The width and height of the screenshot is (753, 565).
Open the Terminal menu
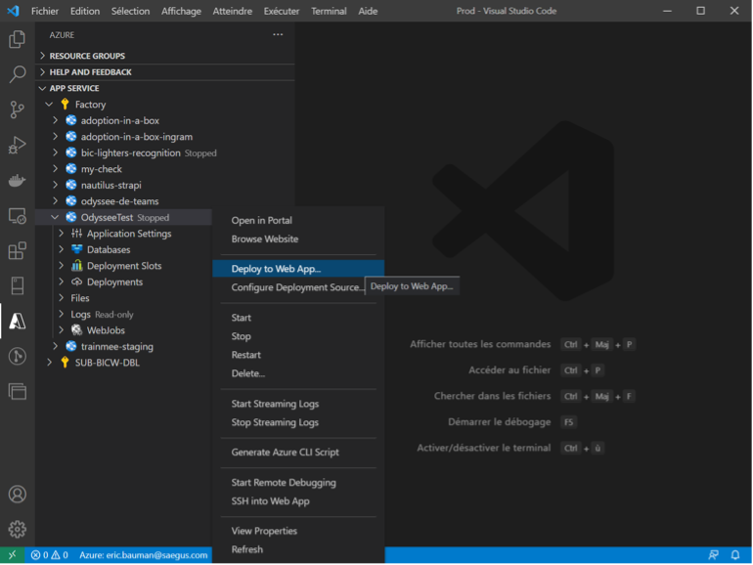[x=328, y=11]
